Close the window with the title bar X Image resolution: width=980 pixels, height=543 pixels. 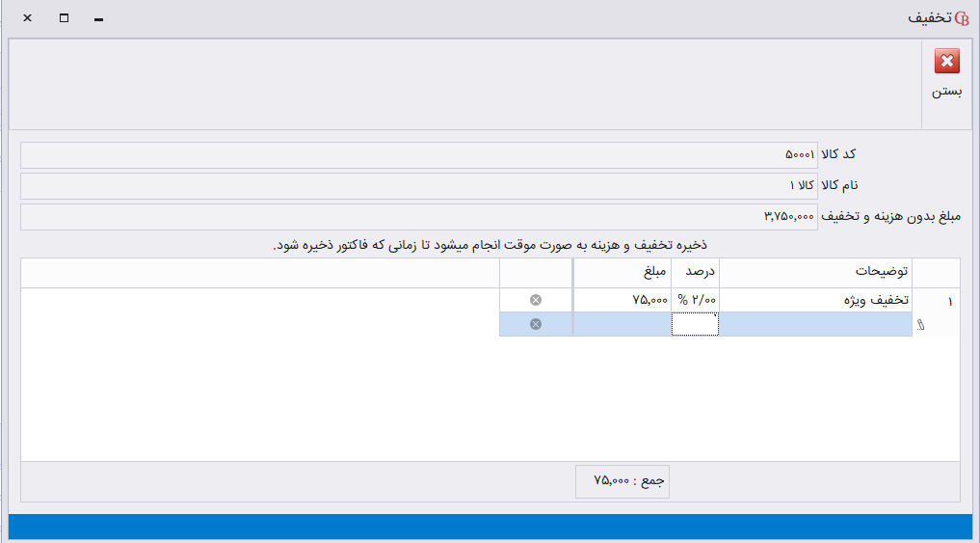(27, 18)
